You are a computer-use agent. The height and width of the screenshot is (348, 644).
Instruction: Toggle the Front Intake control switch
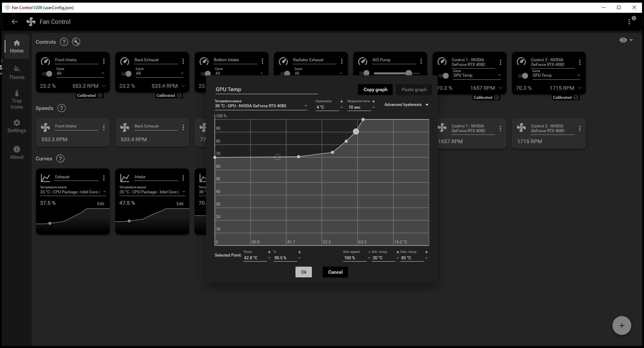(x=47, y=74)
